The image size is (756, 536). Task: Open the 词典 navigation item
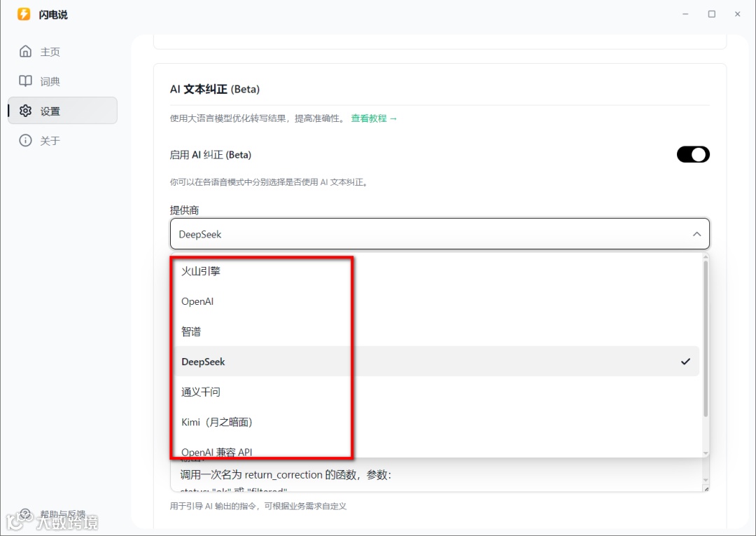pos(63,81)
